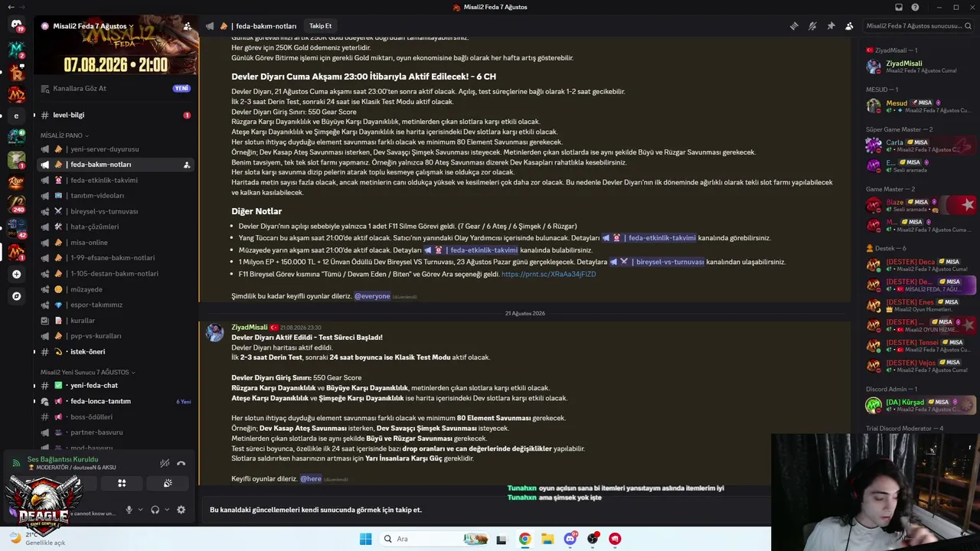Screen dimensions: 980x551
Task: Open istek-öneri channel
Action: (116, 351)
